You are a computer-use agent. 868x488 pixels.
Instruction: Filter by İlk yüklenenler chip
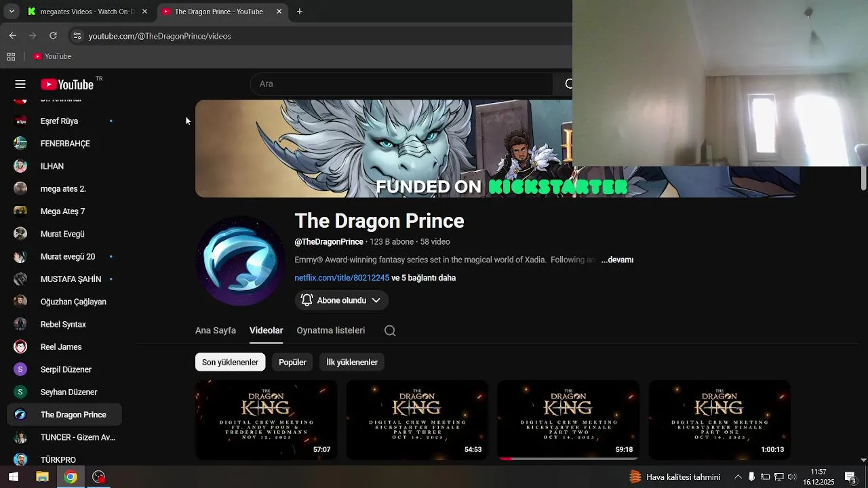click(x=352, y=362)
